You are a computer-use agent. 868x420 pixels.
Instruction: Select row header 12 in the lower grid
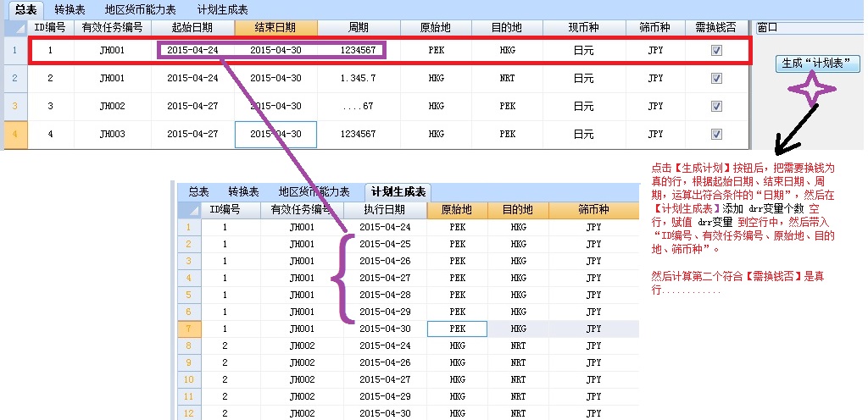click(x=189, y=413)
